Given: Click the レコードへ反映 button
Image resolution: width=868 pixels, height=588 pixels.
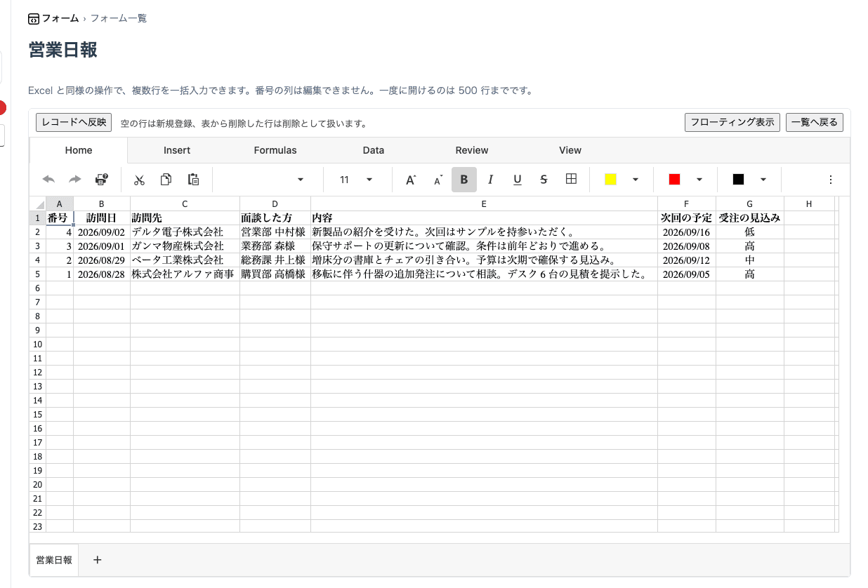Looking at the screenshot, I should pyautogui.click(x=74, y=122).
